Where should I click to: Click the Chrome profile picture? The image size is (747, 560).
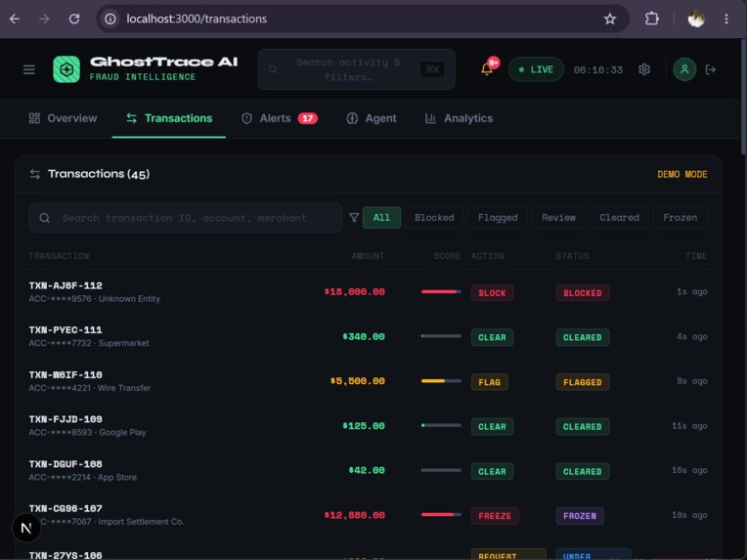(x=696, y=19)
